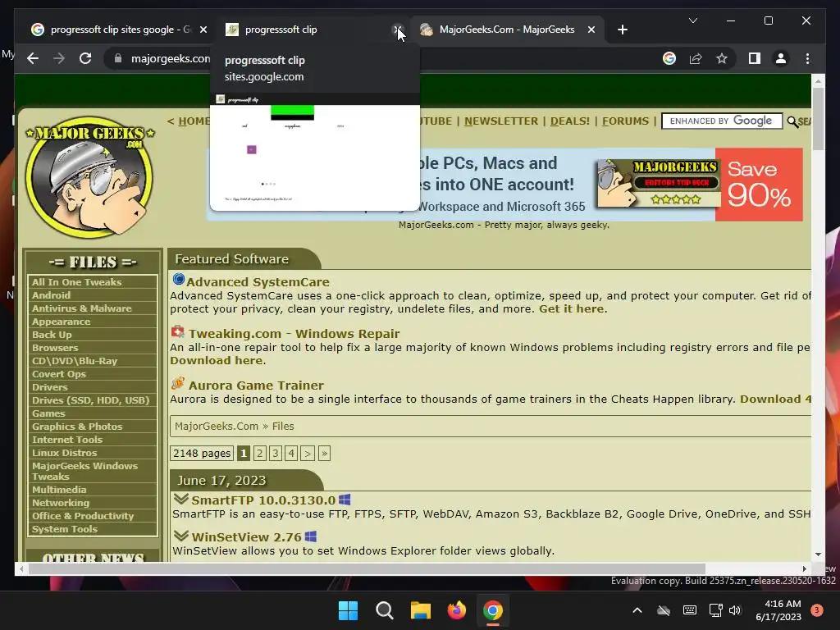Image resolution: width=840 pixels, height=630 pixels.
Task: Open SmartFTP 10.0.3130.0 entry
Action: click(x=263, y=500)
